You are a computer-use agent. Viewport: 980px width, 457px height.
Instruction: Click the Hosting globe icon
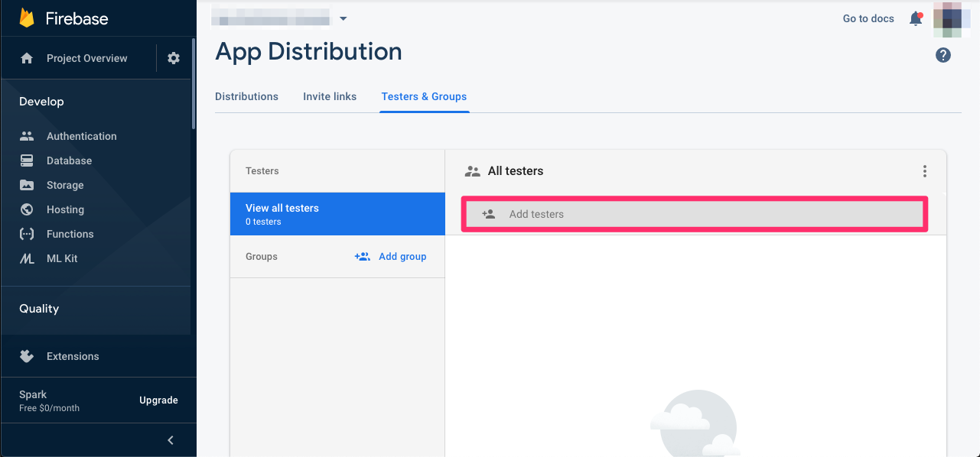click(27, 209)
